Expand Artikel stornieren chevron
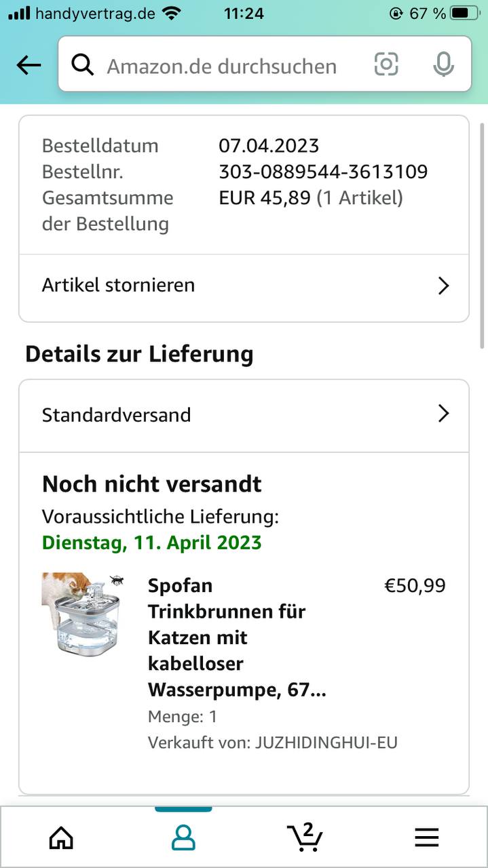 443,285
